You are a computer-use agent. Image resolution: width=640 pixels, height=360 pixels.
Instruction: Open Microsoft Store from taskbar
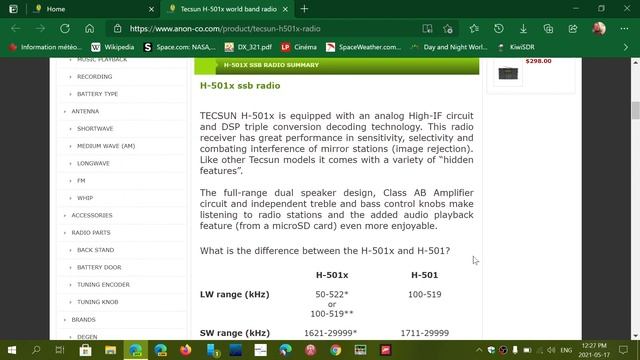[85, 350]
